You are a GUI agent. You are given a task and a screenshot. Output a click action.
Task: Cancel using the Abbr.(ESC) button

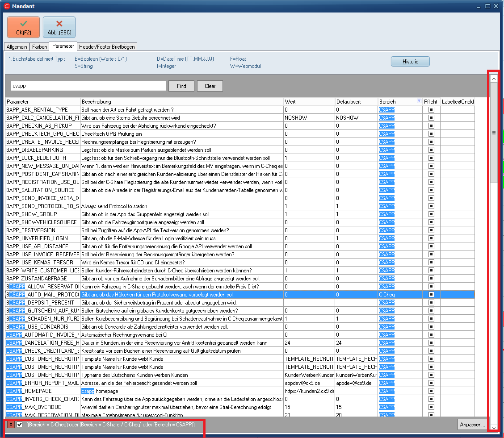pos(59,27)
